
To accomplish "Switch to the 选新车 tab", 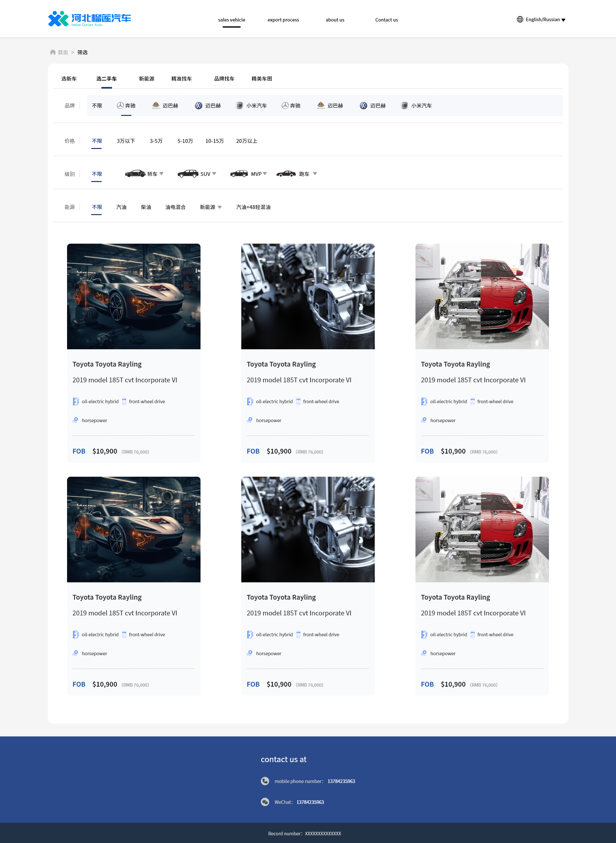I will point(69,79).
